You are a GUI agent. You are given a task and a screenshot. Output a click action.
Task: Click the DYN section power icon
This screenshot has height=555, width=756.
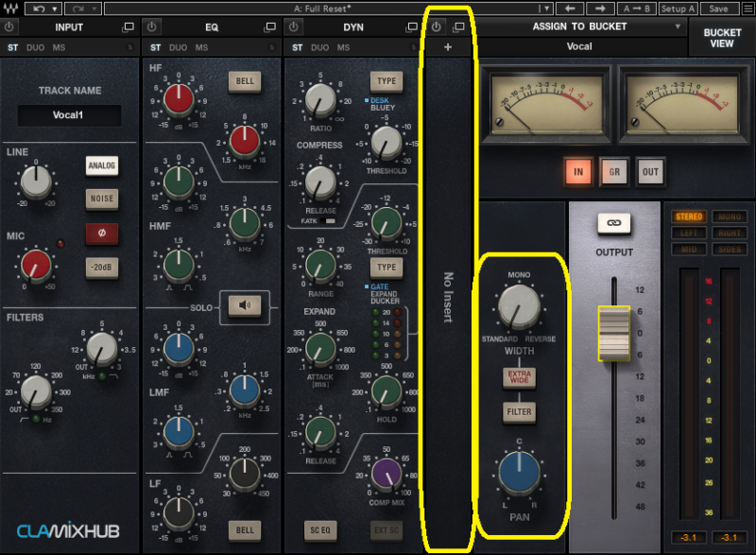click(295, 27)
